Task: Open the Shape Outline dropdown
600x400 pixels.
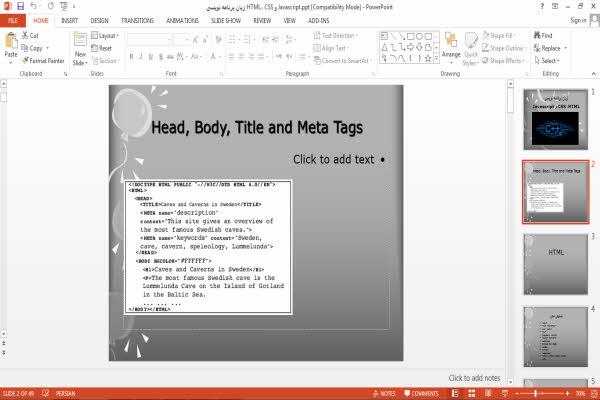Action: click(x=503, y=48)
